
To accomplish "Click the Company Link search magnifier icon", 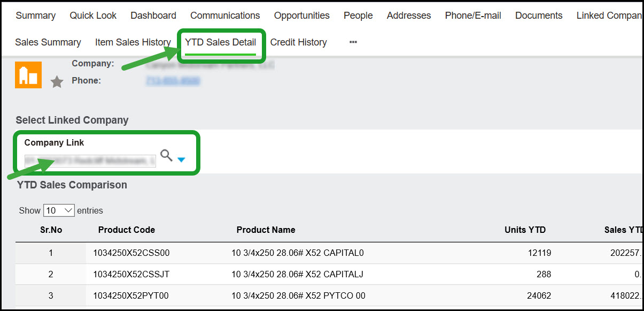I will pos(166,156).
